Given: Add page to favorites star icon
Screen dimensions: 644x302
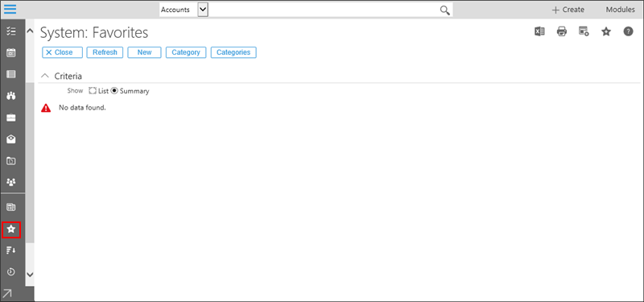Looking at the screenshot, I should pyautogui.click(x=606, y=31).
